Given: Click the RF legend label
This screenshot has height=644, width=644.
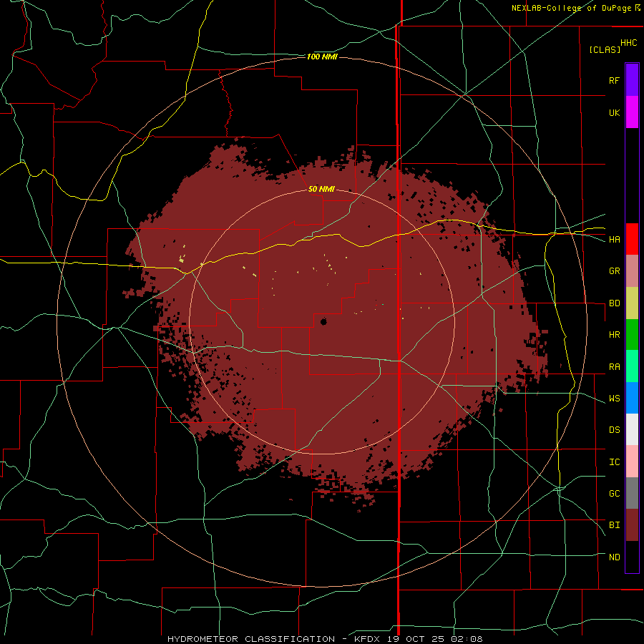Looking at the screenshot, I should pos(614,81).
